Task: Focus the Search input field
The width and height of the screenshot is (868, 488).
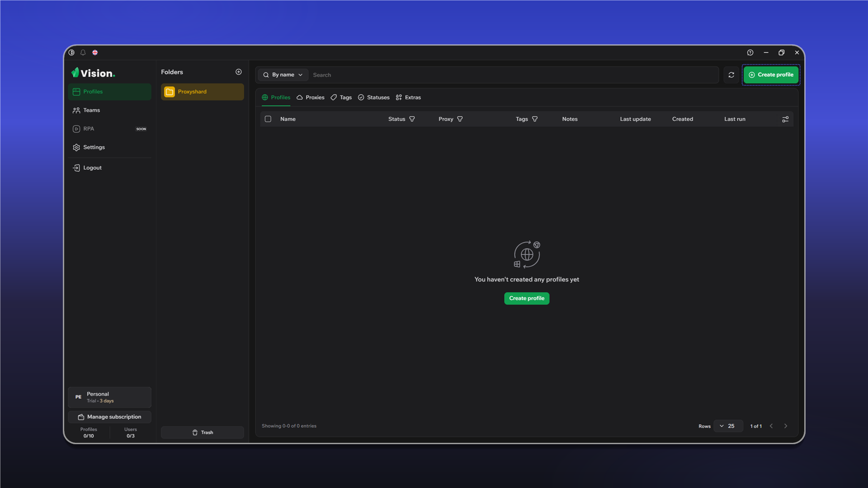Action: pyautogui.click(x=514, y=75)
